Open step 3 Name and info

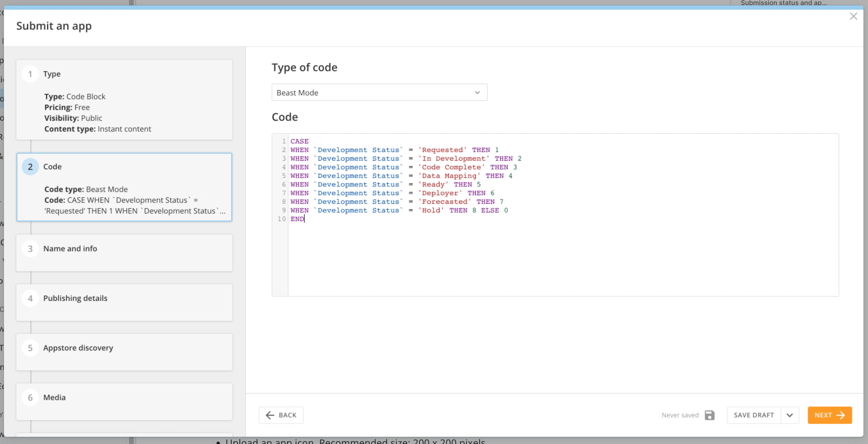tap(124, 253)
